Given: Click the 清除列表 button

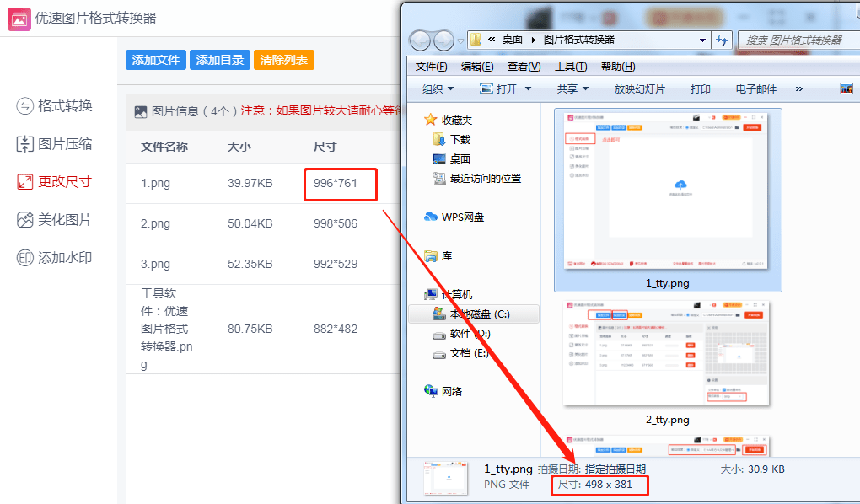Looking at the screenshot, I should (284, 60).
